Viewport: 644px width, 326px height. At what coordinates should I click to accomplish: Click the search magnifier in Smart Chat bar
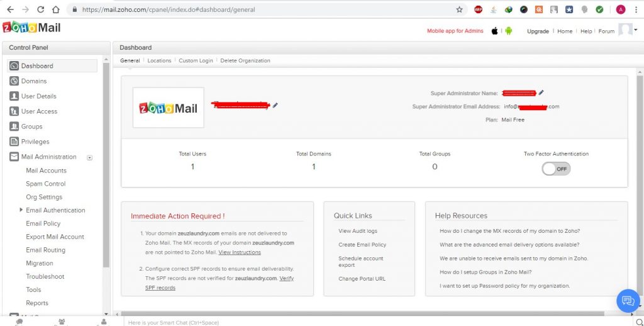click(639, 322)
